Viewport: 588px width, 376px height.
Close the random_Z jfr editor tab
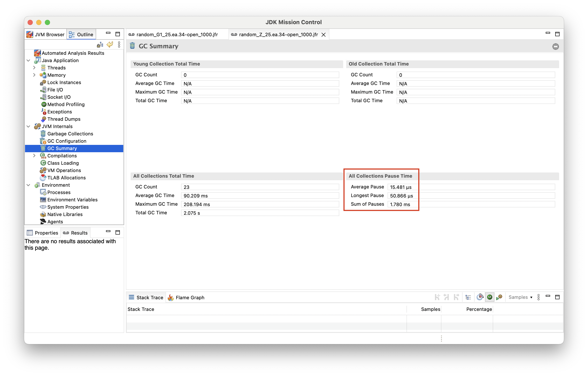point(324,35)
